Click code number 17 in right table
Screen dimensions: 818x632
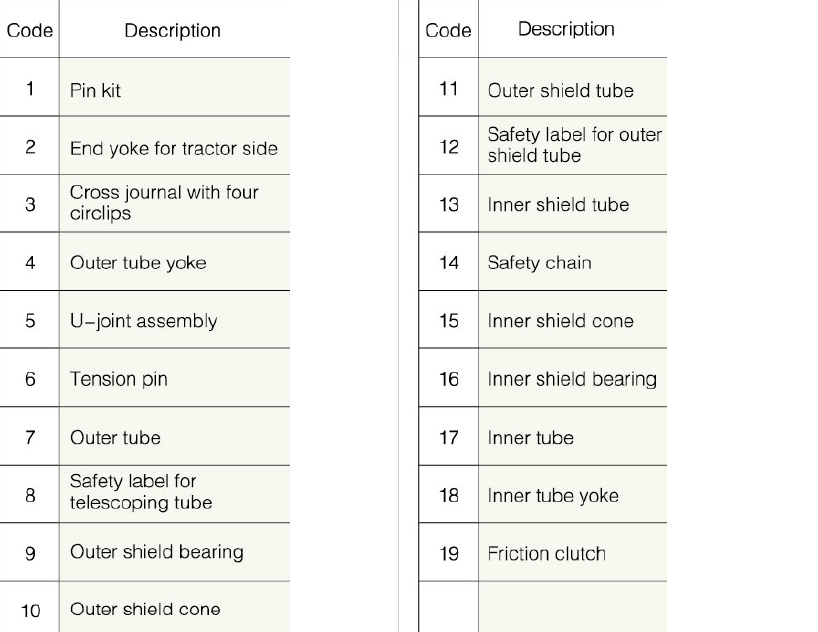coord(449,438)
